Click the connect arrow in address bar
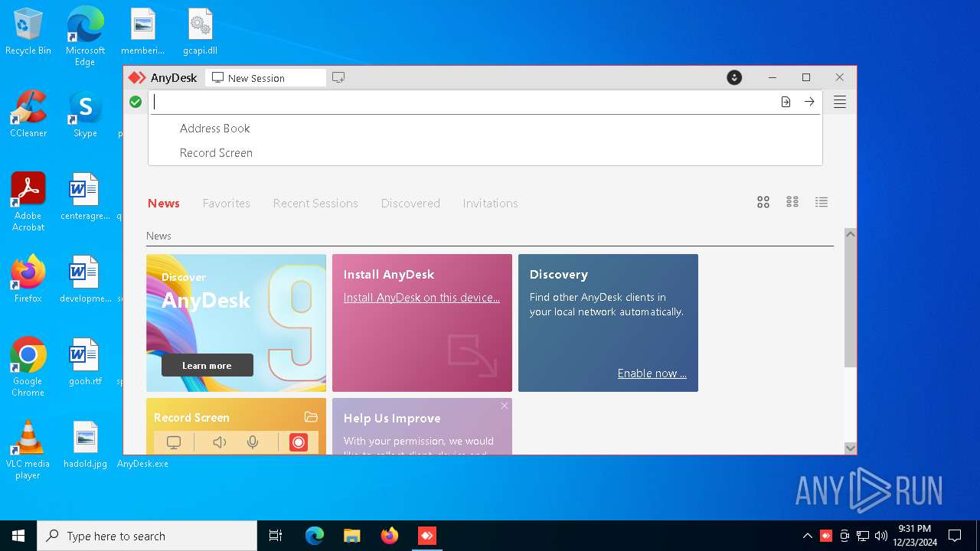This screenshot has width=980, height=551. click(x=809, y=102)
